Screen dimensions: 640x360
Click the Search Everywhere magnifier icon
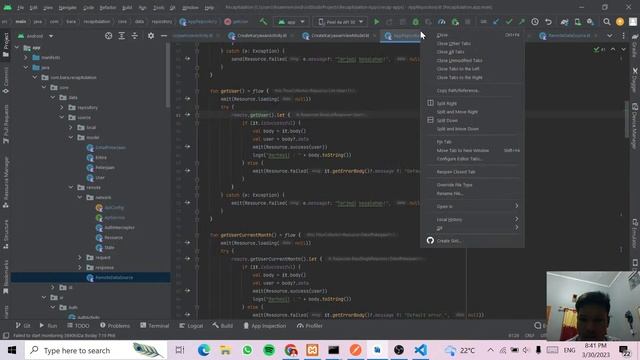coord(607,22)
